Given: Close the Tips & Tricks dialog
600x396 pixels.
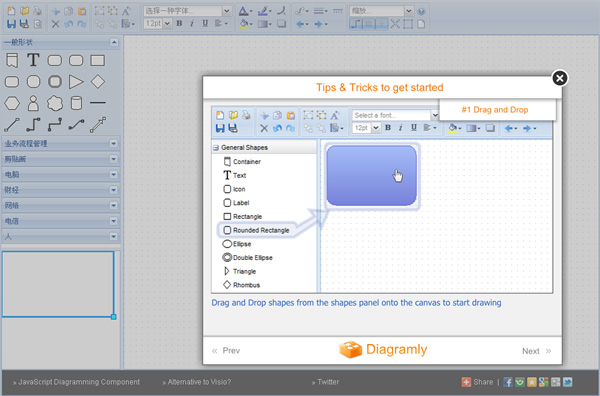Looking at the screenshot, I should (559, 78).
